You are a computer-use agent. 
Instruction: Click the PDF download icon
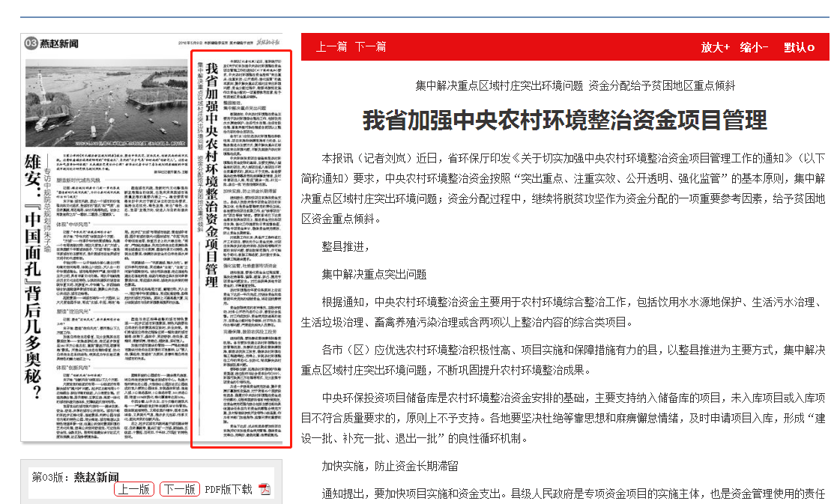click(x=264, y=489)
